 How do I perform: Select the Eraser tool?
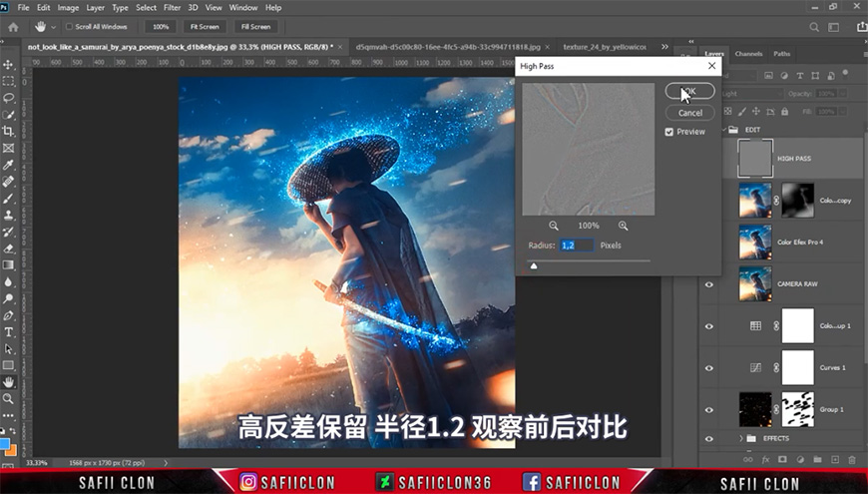click(x=8, y=248)
